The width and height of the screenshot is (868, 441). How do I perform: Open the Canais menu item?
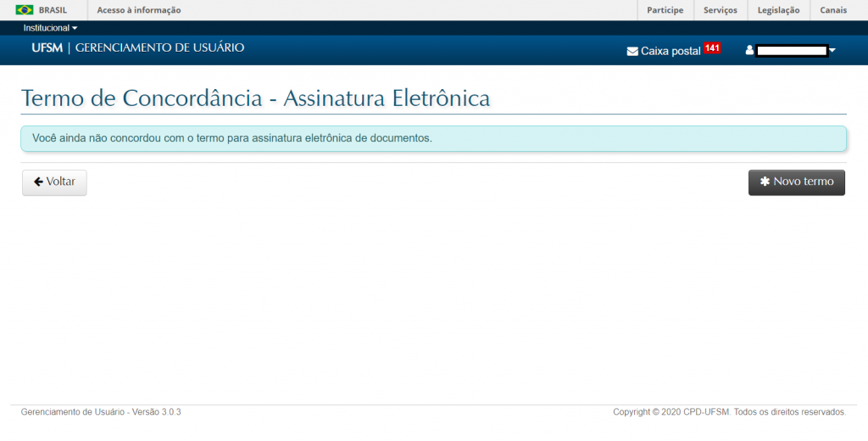pos(833,10)
